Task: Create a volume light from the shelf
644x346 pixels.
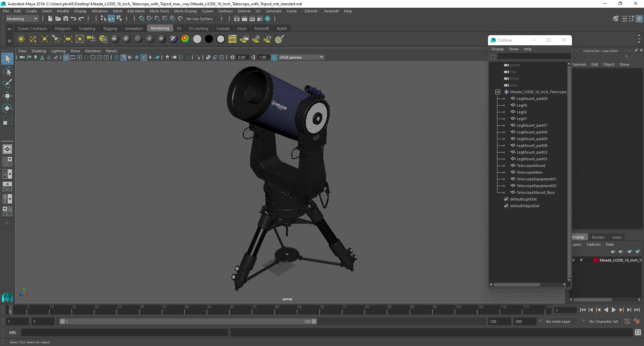Action: (x=80, y=39)
